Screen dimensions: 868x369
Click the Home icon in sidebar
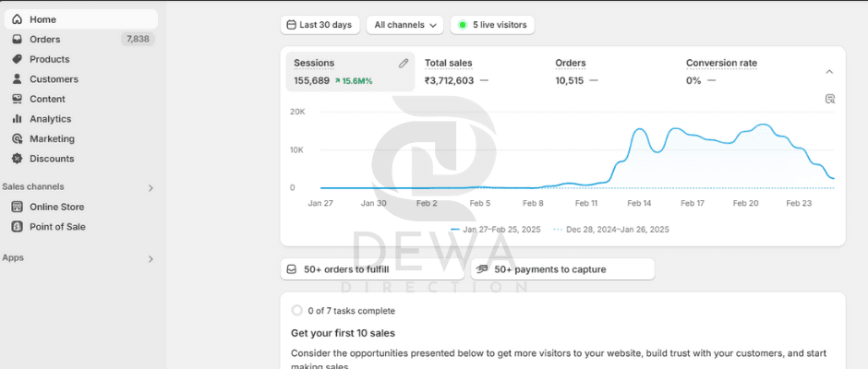coord(17,19)
